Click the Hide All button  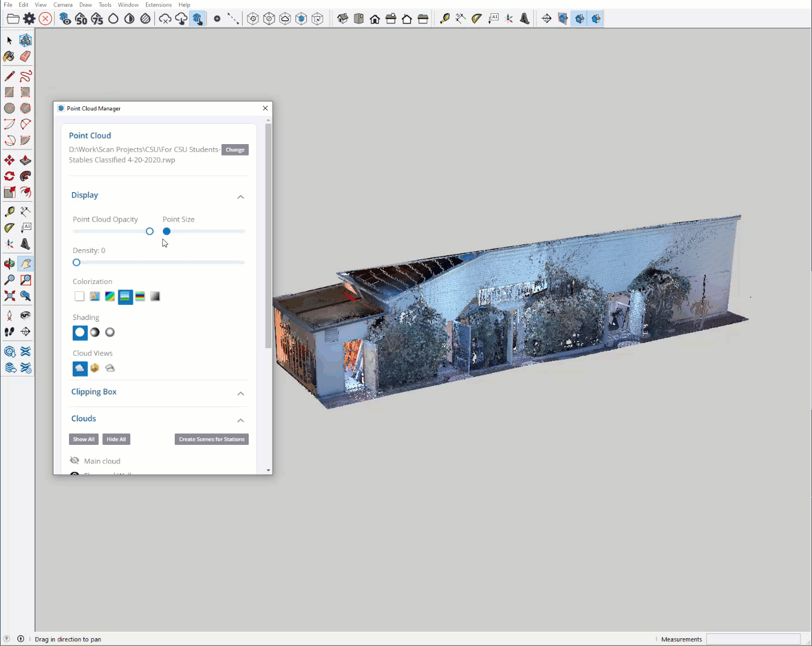pyautogui.click(x=116, y=439)
